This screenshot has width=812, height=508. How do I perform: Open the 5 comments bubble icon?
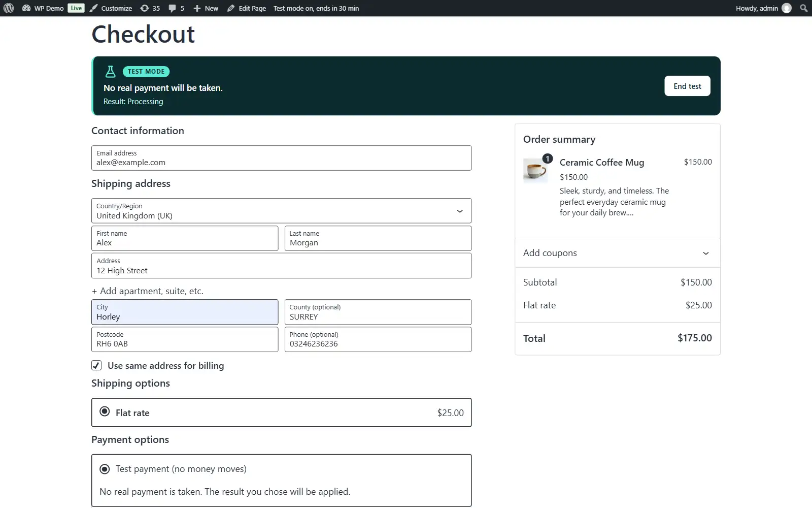(173, 8)
